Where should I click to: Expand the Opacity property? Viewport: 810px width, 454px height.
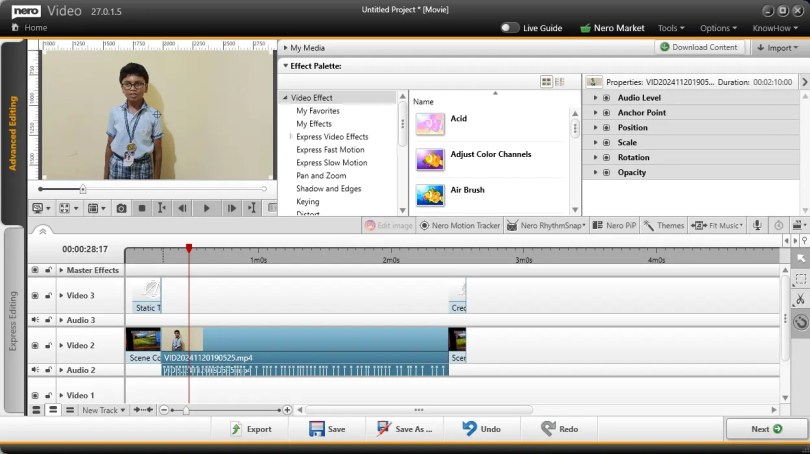pos(594,172)
